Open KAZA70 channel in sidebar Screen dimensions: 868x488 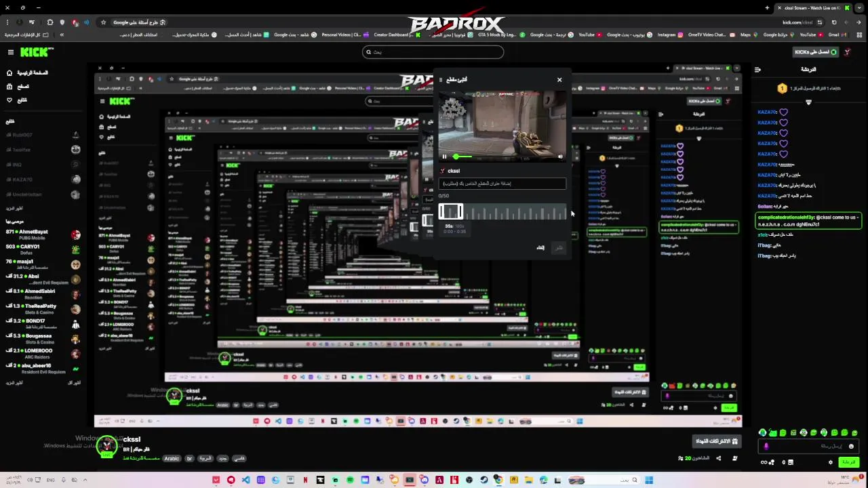43,180
